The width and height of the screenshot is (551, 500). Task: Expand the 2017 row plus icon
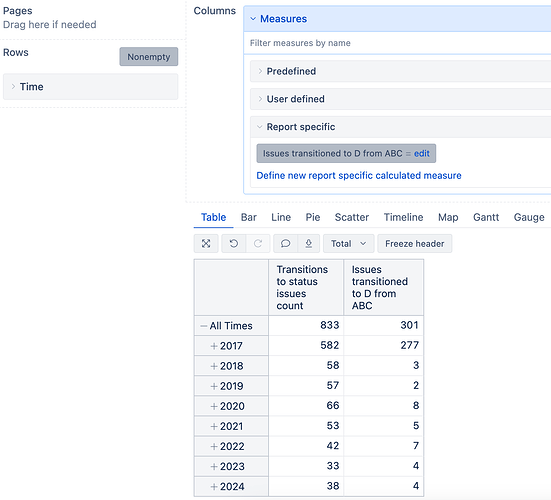pos(214,346)
